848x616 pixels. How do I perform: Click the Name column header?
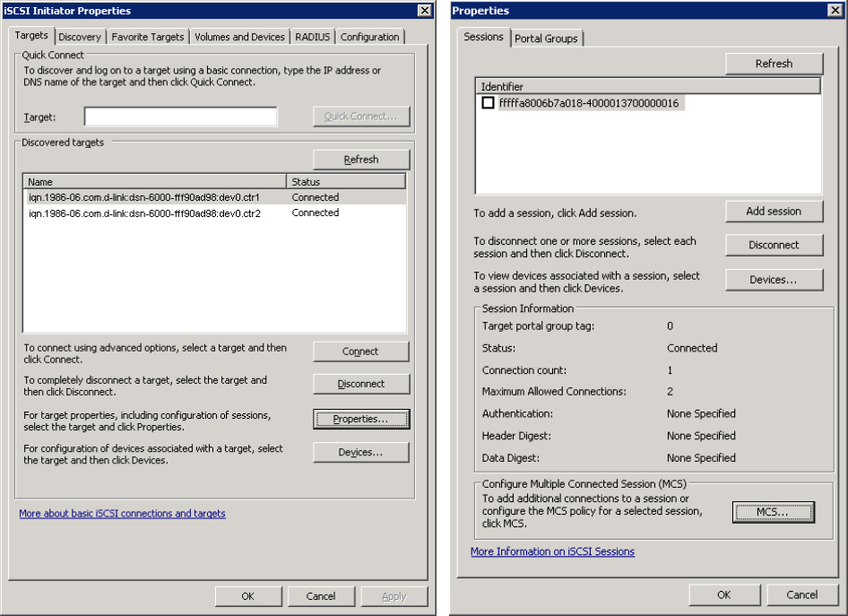[155, 182]
